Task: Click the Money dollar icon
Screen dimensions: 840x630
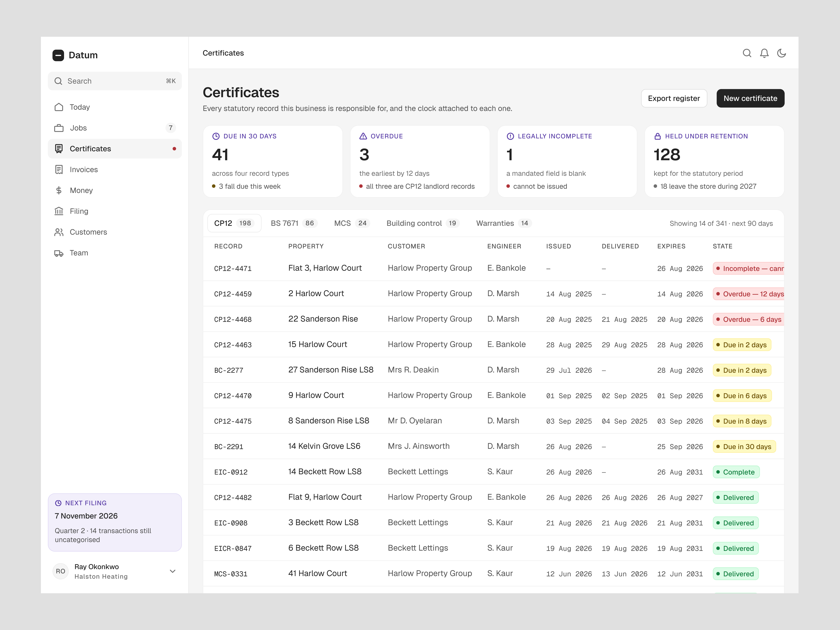Action: click(x=59, y=190)
